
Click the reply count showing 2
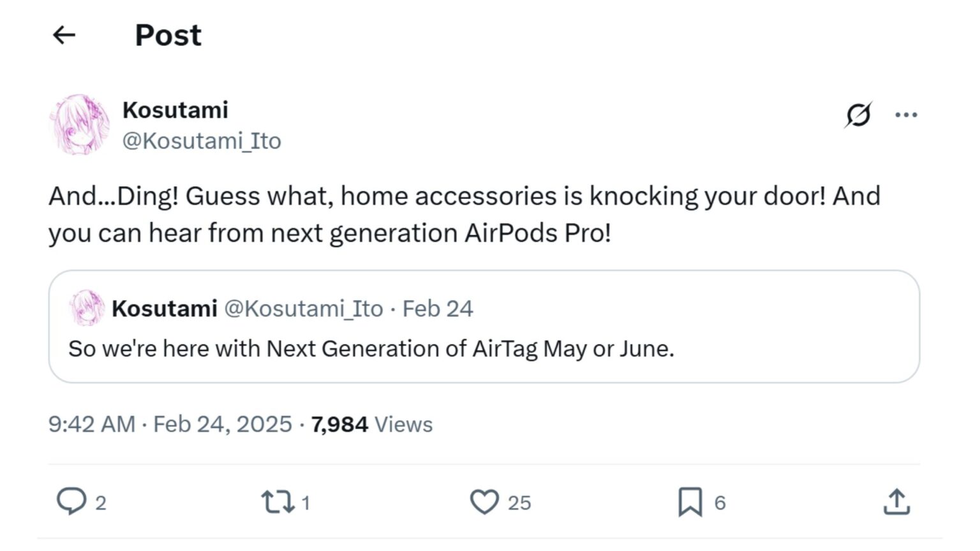(100, 503)
